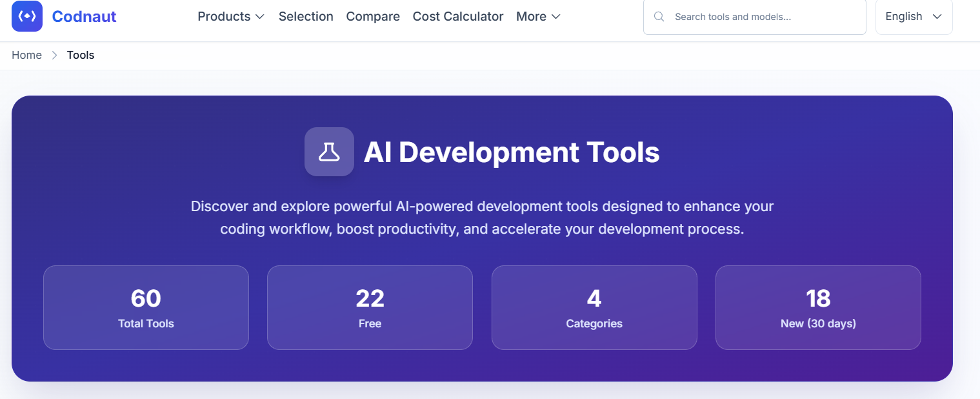The image size is (980, 399).
Task: Expand the More menu
Action: pyautogui.click(x=538, y=16)
